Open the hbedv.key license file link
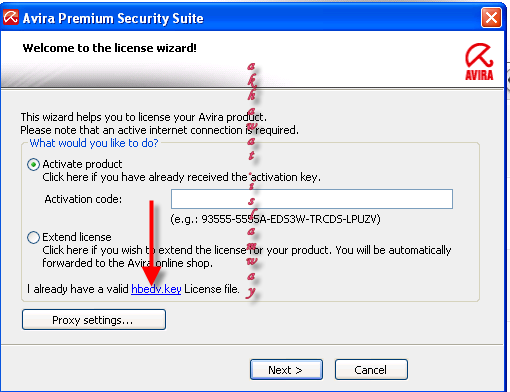Image resolution: width=510 pixels, height=392 pixels. tap(156, 289)
